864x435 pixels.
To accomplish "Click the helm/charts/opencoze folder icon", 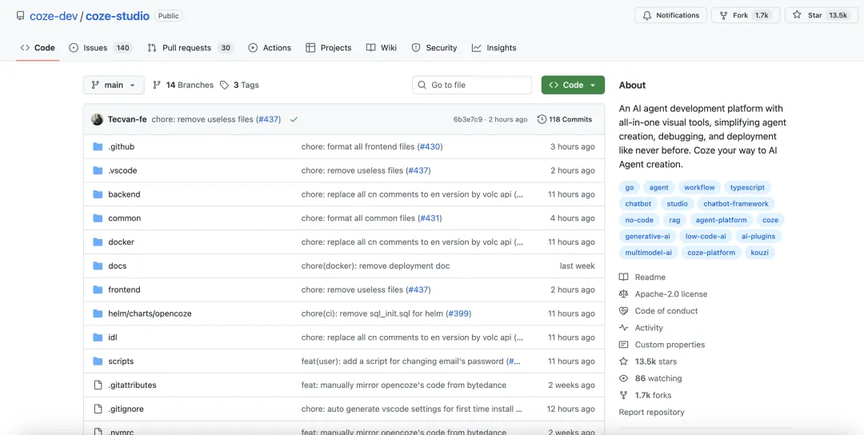I will [x=98, y=313].
